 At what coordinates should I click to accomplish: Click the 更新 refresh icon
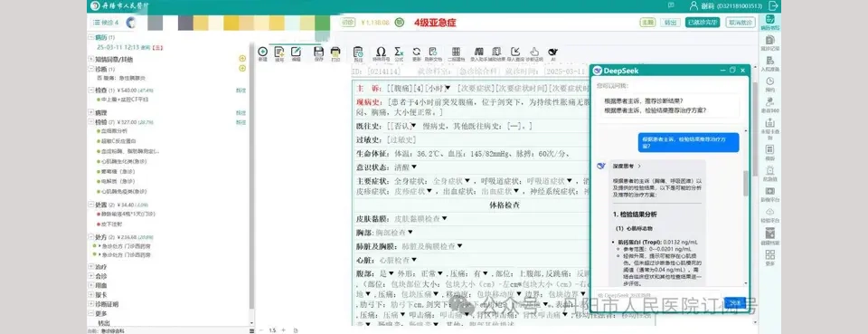[416, 52]
